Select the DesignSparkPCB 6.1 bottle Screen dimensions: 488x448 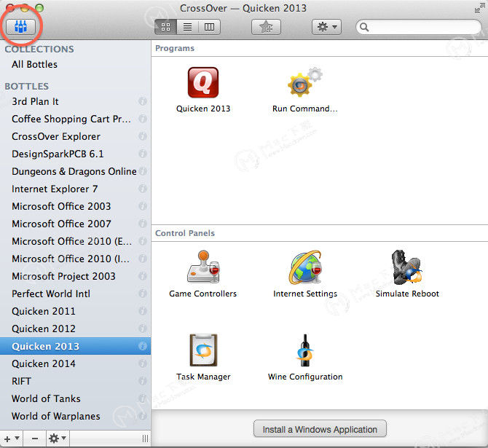(x=75, y=154)
